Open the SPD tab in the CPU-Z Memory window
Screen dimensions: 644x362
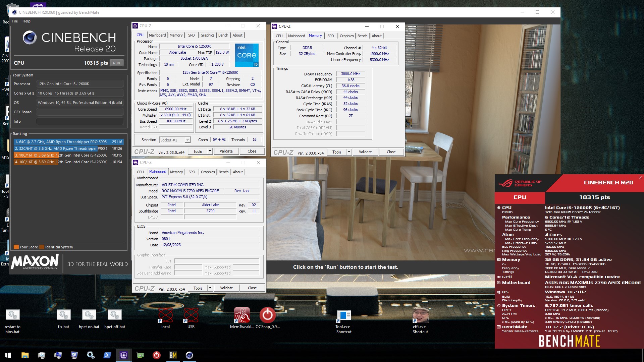click(330, 36)
